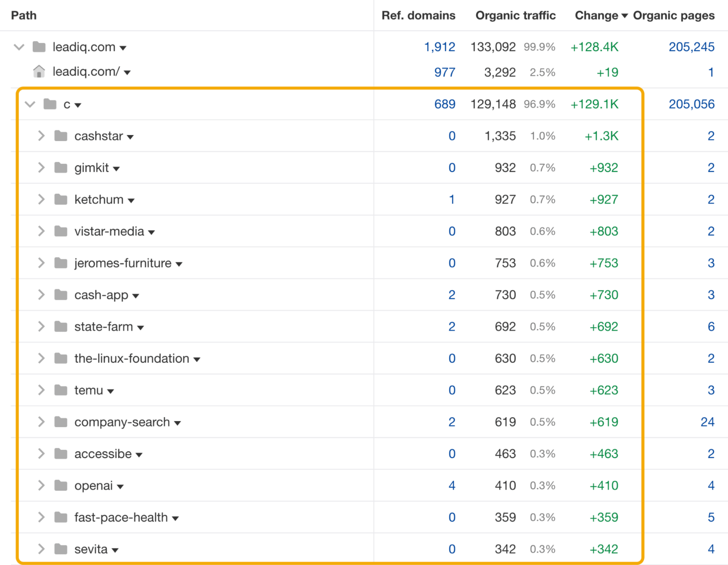The width and height of the screenshot is (728, 565).
Task: Click the 205,245 organic pages link
Action: pyautogui.click(x=692, y=47)
